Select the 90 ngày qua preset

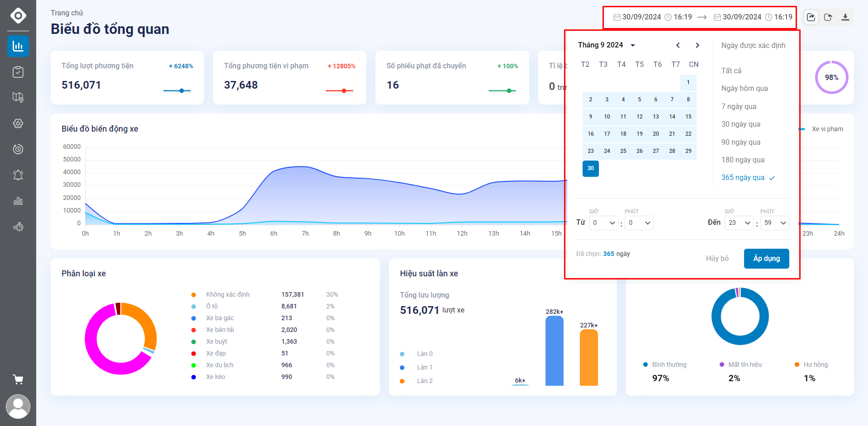point(741,142)
